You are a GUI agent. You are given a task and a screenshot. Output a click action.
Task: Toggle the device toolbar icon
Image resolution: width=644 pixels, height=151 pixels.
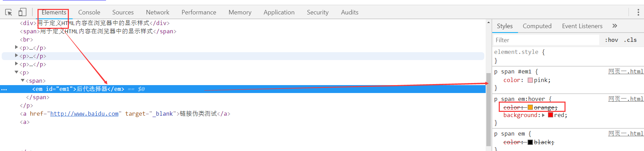[x=22, y=12]
